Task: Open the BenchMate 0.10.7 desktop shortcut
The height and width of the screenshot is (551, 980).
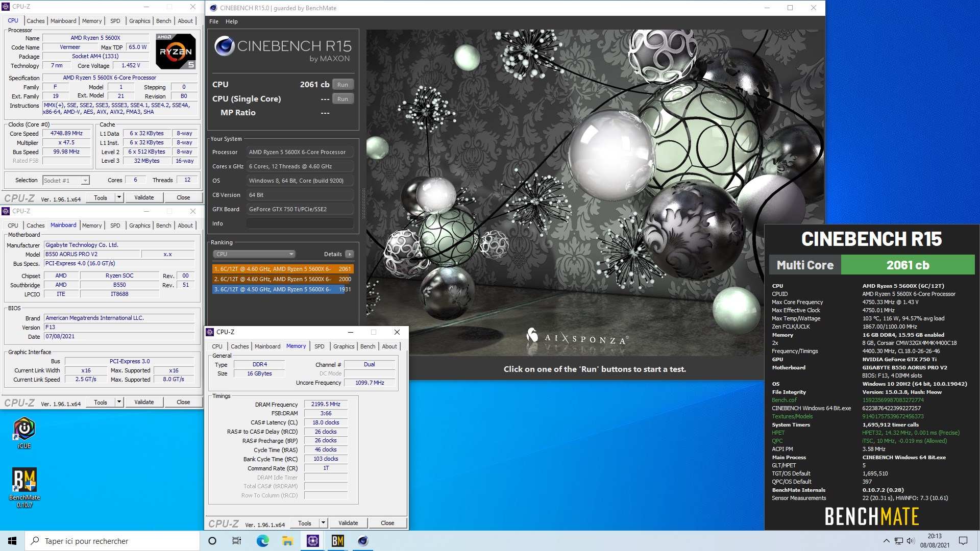Action: 24,487
